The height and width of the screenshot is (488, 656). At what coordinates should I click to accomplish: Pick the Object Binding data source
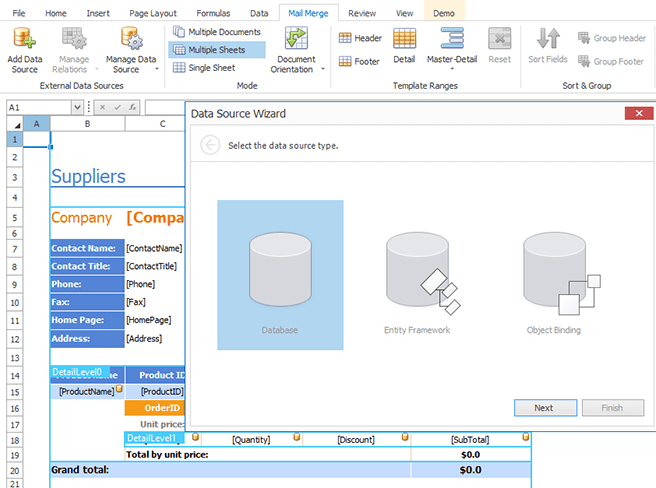(553, 275)
